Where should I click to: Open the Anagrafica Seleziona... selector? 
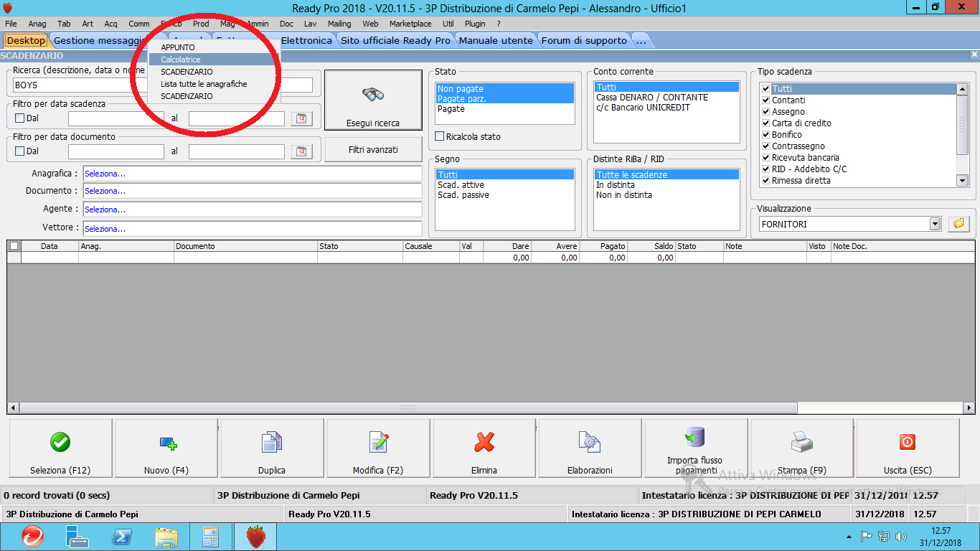click(252, 174)
